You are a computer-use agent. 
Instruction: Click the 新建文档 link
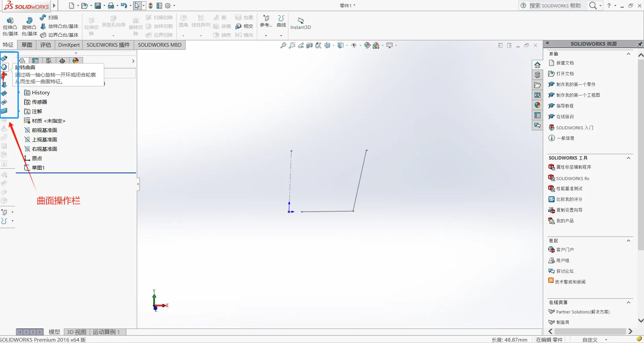point(565,63)
